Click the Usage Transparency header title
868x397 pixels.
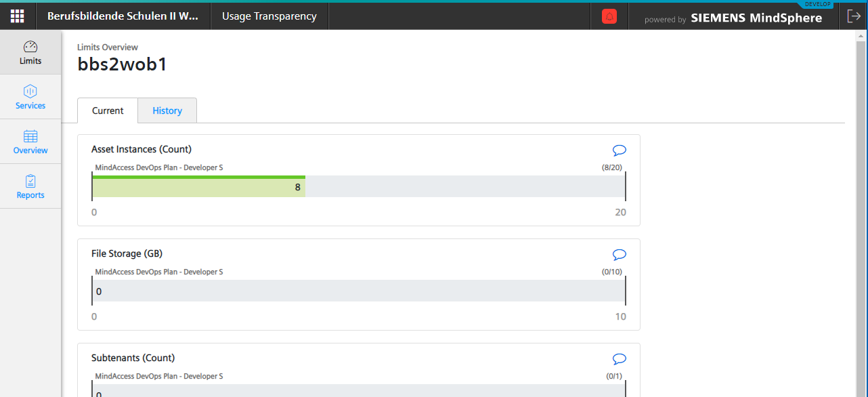tap(269, 16)
